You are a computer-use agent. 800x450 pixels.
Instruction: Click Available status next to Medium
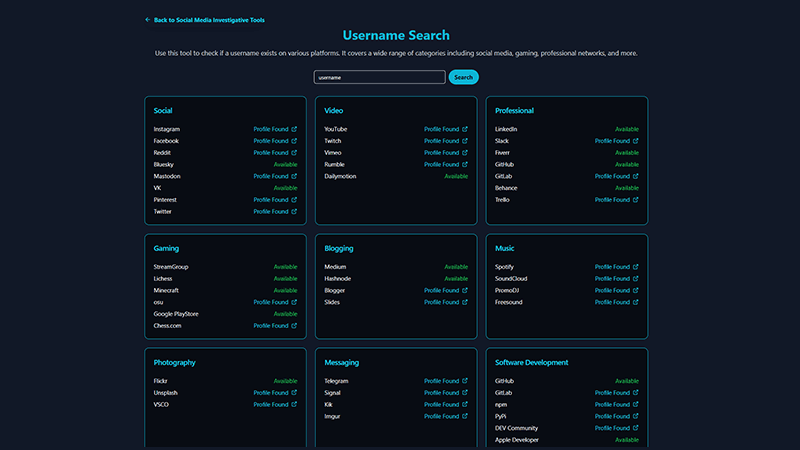click(x=456, y=267)
